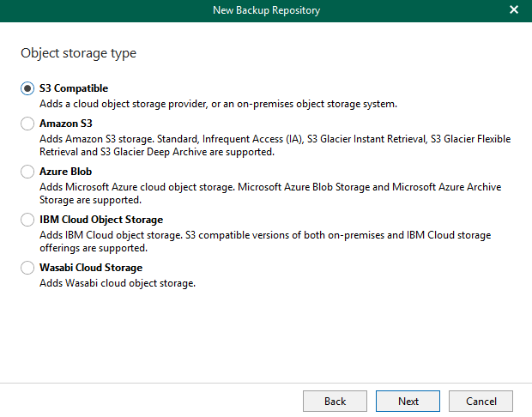
Task: Click the bold 'Amazon S3' label text
Action: point(65,124)
